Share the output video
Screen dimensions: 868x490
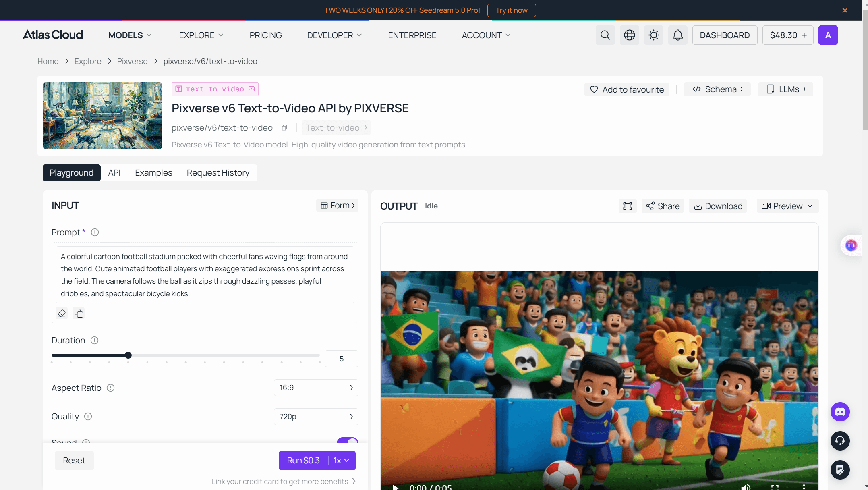tap(663, 206)
